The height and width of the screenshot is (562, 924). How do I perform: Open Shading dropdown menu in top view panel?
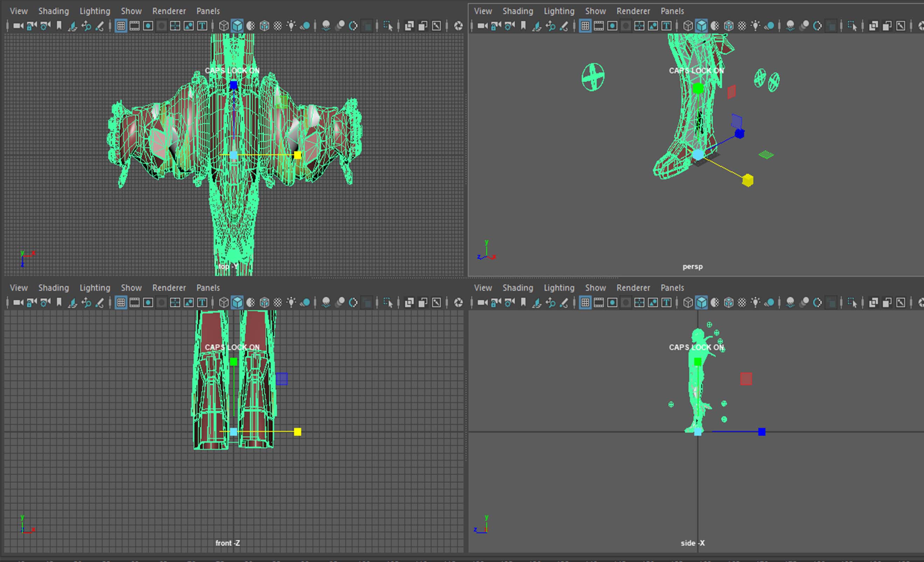54,11
